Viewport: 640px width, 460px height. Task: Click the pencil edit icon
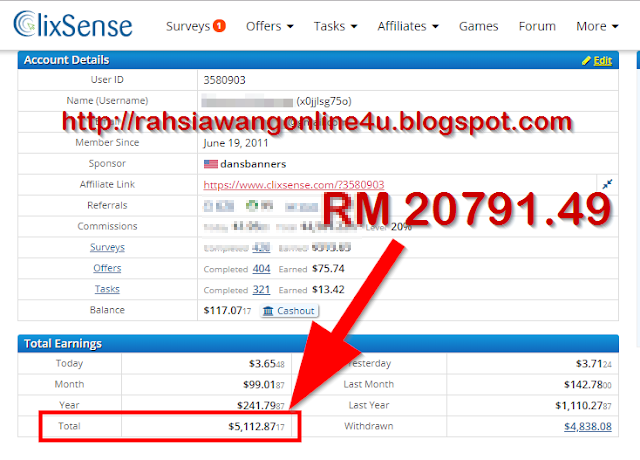(x=586, y=61)
